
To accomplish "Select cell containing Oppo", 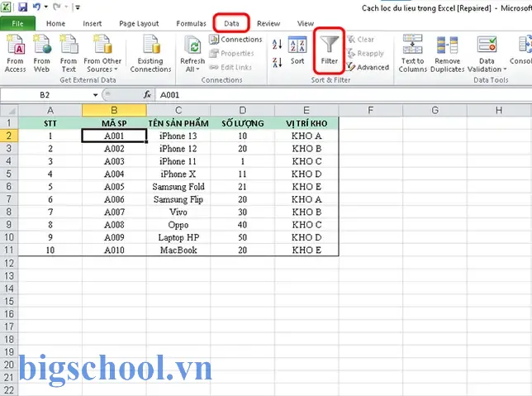I will pyautogui.click(x=178, y=225).
